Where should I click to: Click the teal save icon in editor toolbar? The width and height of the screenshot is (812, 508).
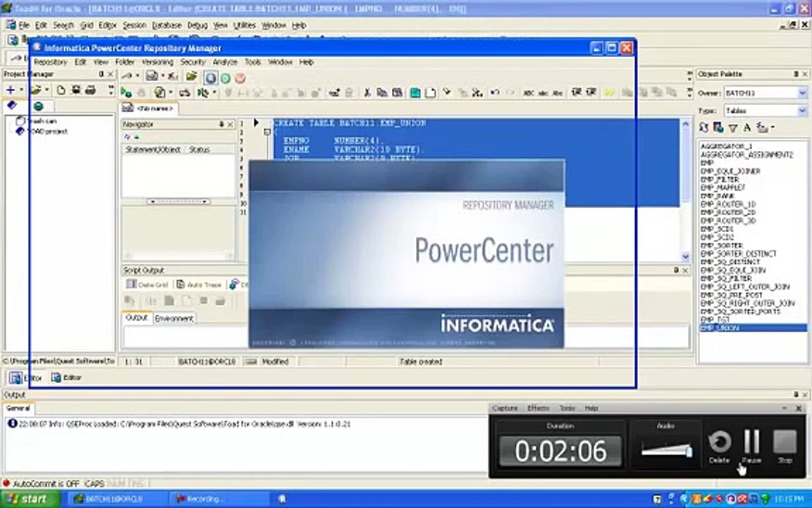pyautogui.click(x=414, y=93)
